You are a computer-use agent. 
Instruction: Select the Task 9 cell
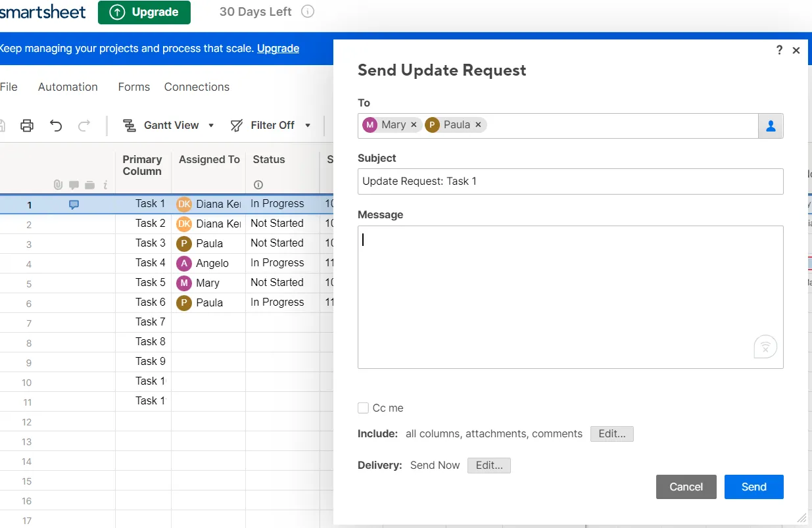point(143,362)
